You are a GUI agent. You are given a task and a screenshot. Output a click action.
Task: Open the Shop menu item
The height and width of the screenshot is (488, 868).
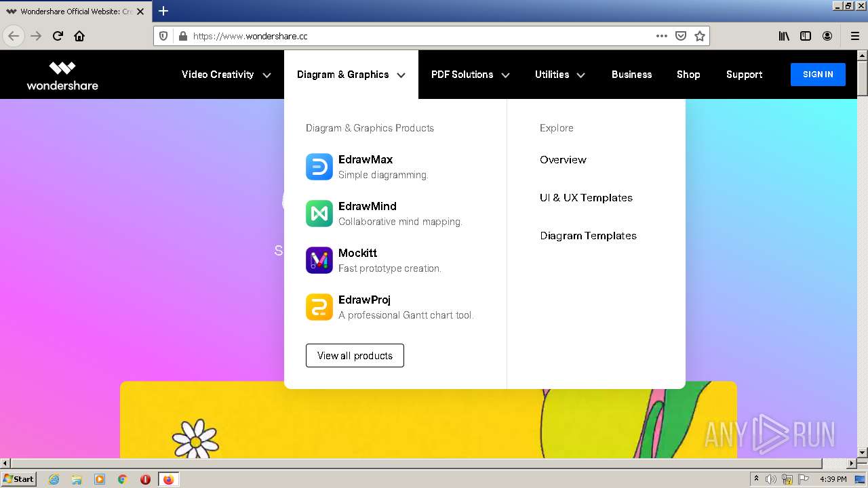pos(688,75)
